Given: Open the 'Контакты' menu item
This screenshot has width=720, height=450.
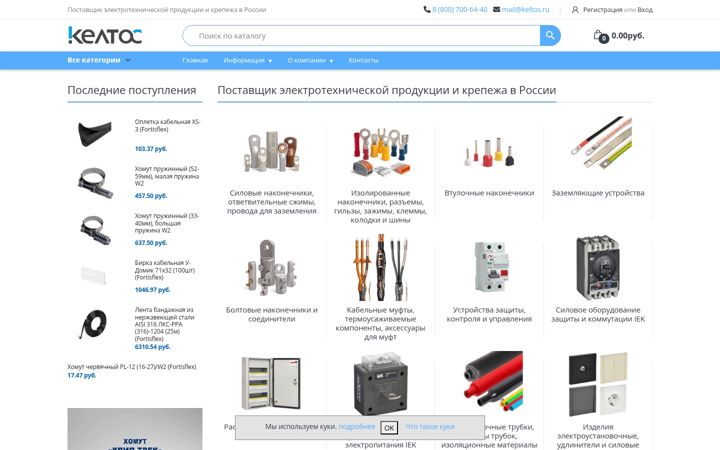Looking at the screenshot, I should click(x=363, y=60).
